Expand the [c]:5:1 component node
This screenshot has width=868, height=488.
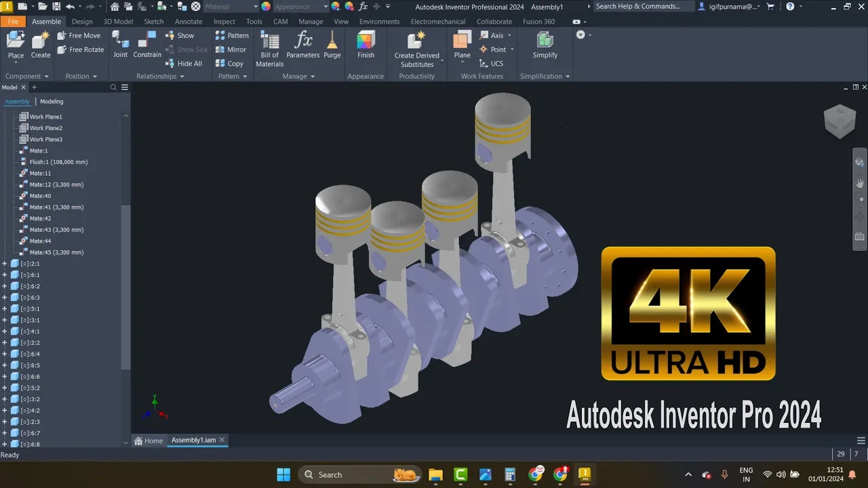click(5, 309)
